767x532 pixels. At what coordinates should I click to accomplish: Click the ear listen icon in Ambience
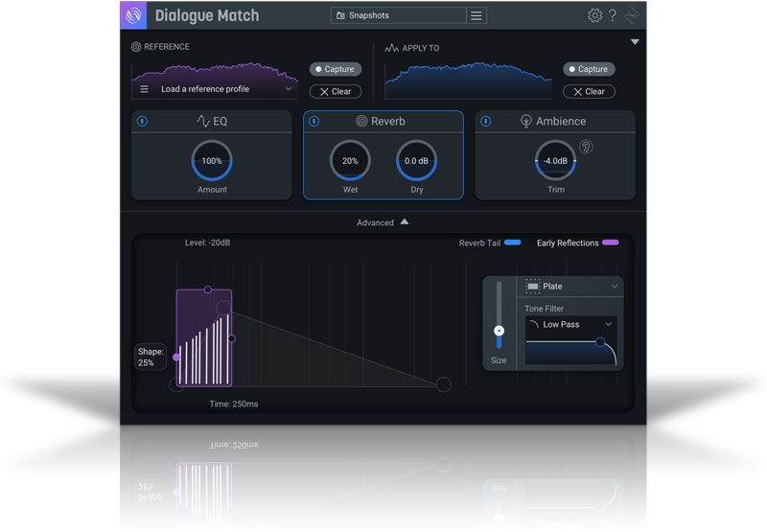(586, 147)
